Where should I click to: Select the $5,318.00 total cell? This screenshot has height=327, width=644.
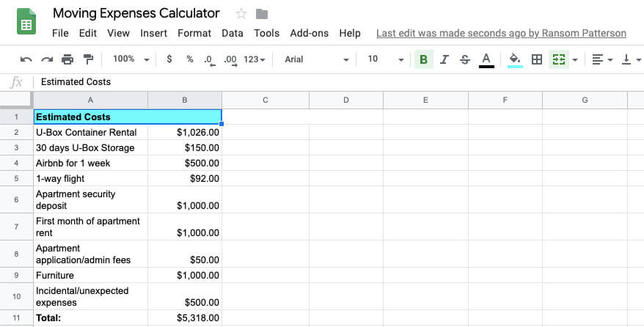pos(185,318)
